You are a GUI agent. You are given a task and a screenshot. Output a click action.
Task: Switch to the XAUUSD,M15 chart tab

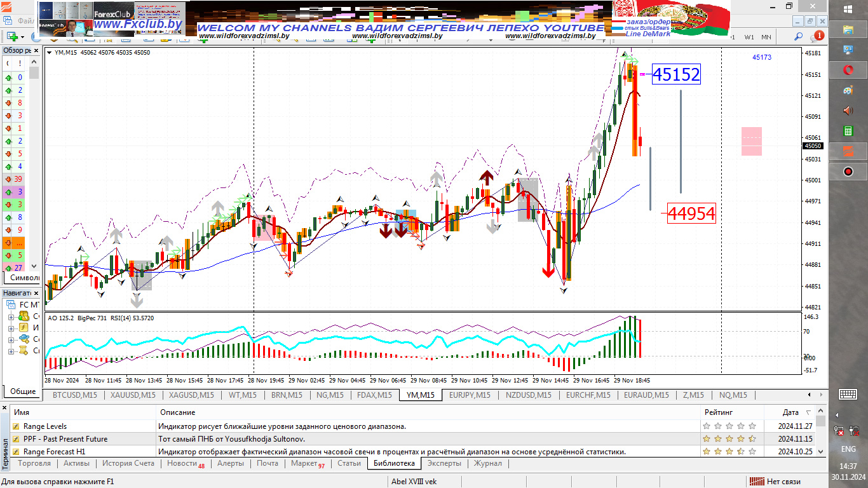point(133,395)
